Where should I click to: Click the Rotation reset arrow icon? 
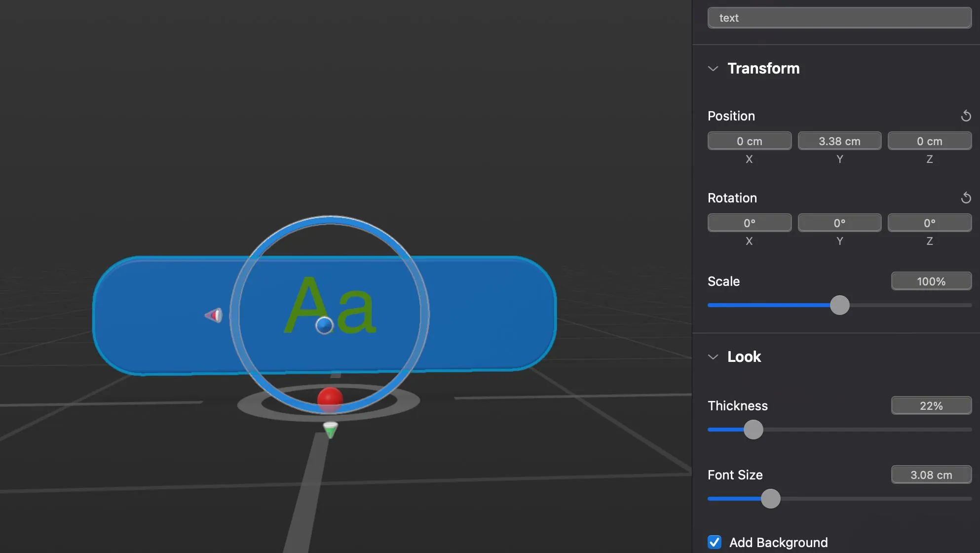pos(966,198)
